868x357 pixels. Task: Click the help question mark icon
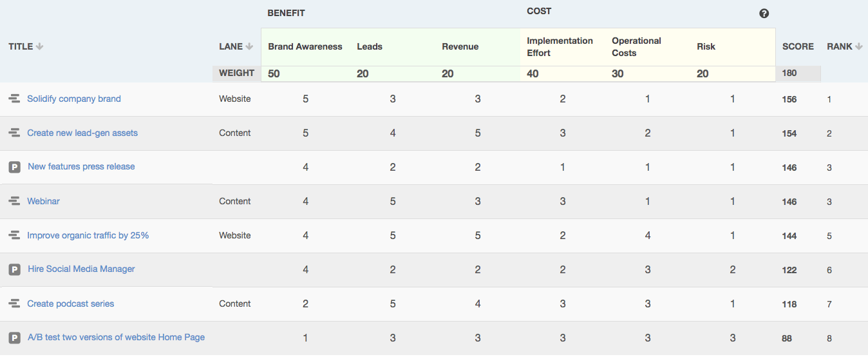764,14
